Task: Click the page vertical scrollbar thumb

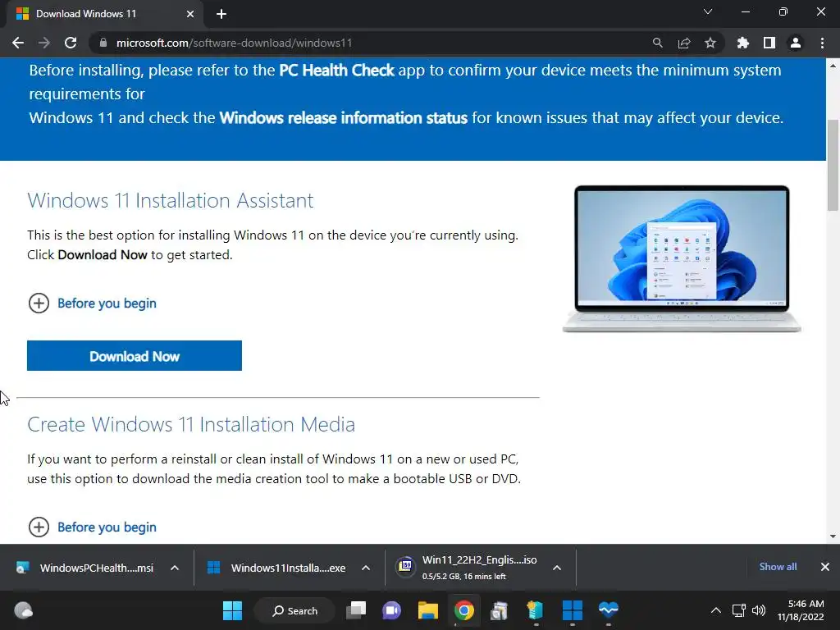Action: [x=833, y=165]
